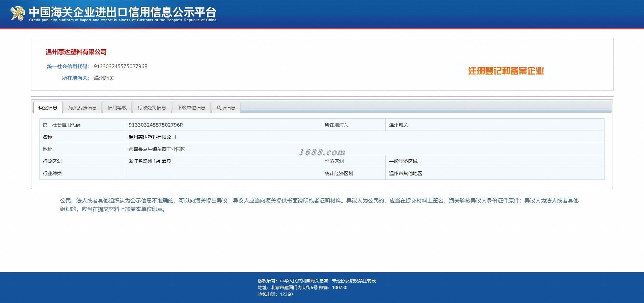Click the value 温州市其他地区
Viewport: 644px width, 303px height.
click(x=405, y=173)
